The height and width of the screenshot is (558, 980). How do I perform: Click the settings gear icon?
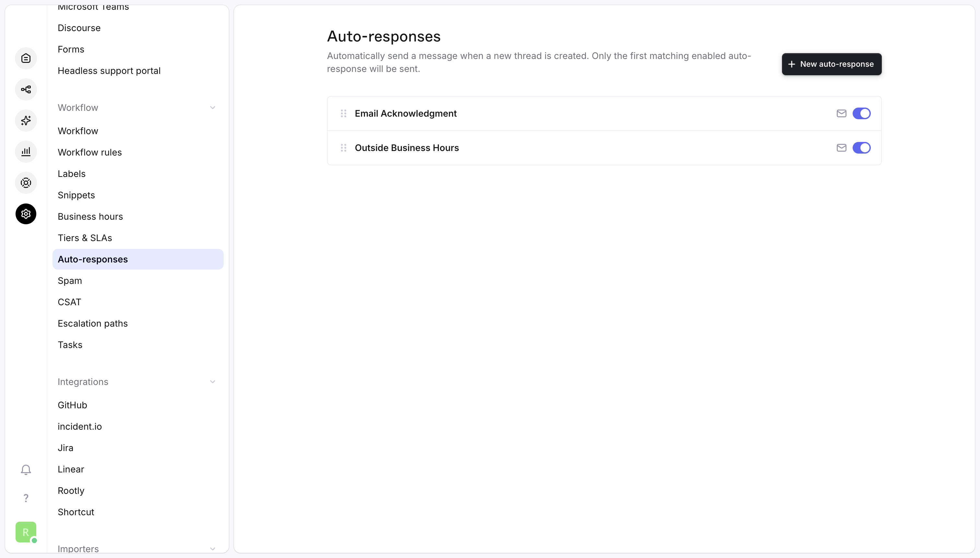26,214
